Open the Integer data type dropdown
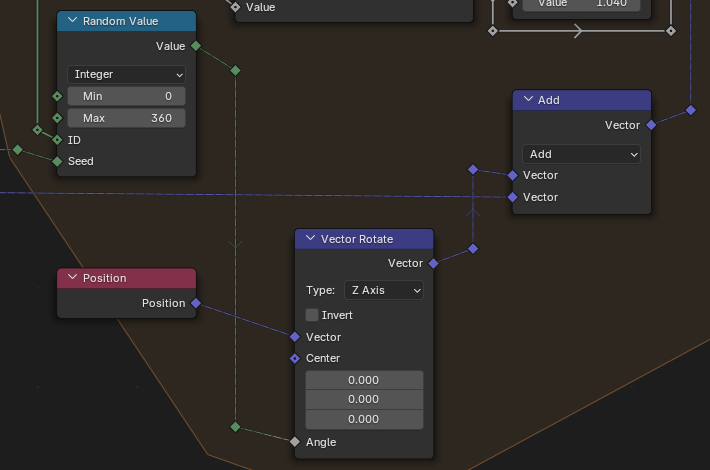710x470 pixels. pos(126,74)
